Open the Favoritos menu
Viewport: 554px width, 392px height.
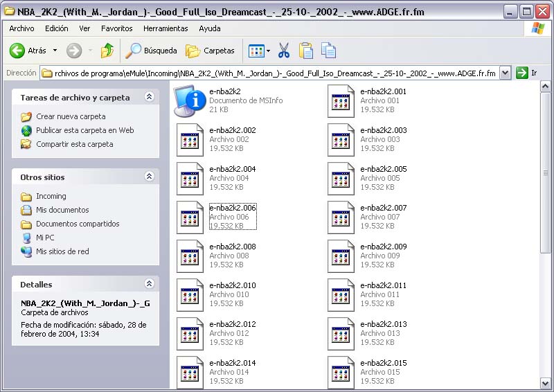pos(116,28)
